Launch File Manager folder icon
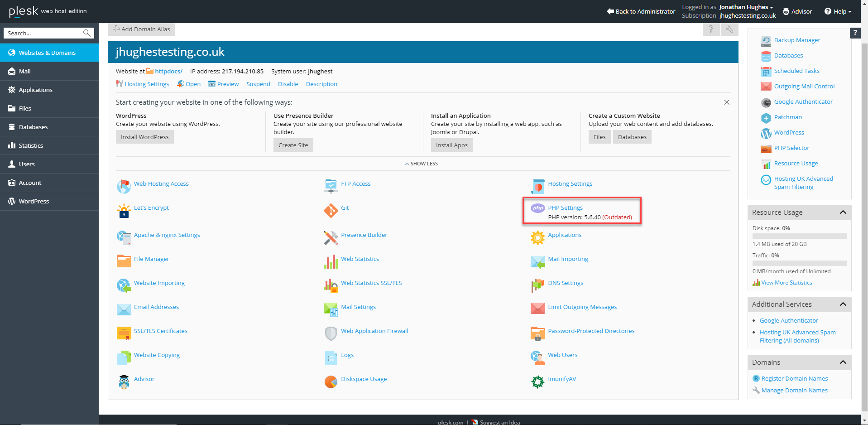This screenshot has width=868, height=425. point(124,261)
